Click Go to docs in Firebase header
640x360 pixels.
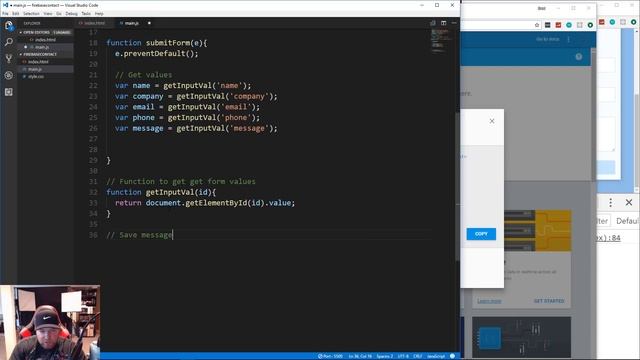(x=547, y=39)
